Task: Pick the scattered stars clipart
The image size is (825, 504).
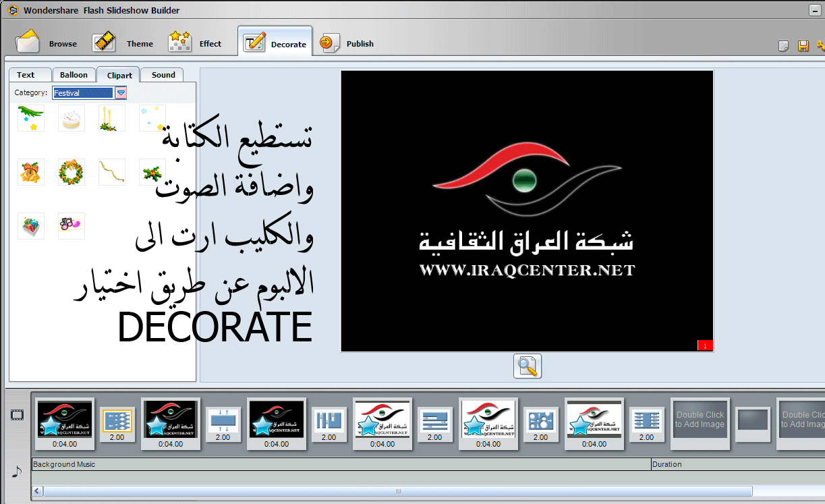Action: [152, 117]
